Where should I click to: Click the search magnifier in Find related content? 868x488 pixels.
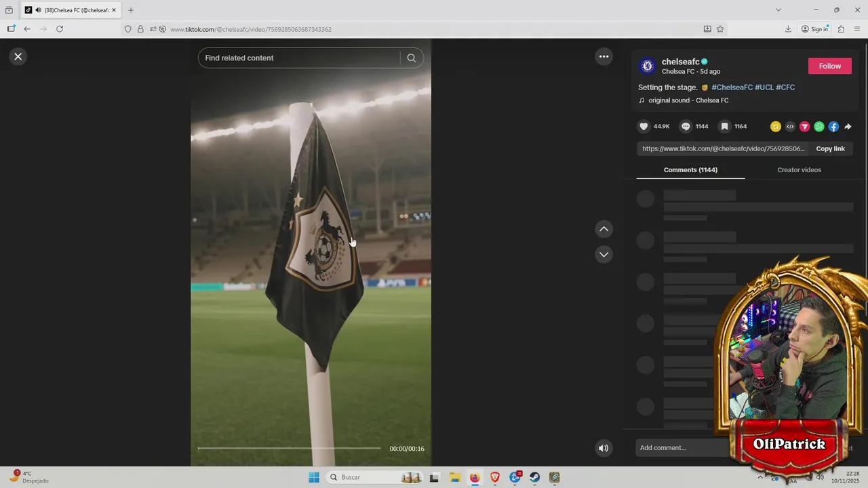point(411,58)
